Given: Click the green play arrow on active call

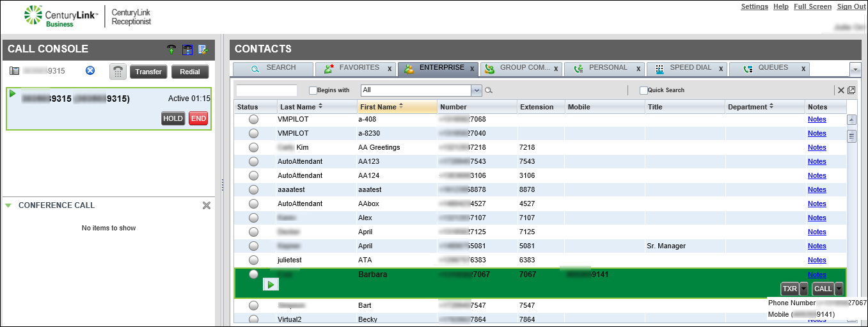Looking at the screenshot, I should (x=12, y=94).
